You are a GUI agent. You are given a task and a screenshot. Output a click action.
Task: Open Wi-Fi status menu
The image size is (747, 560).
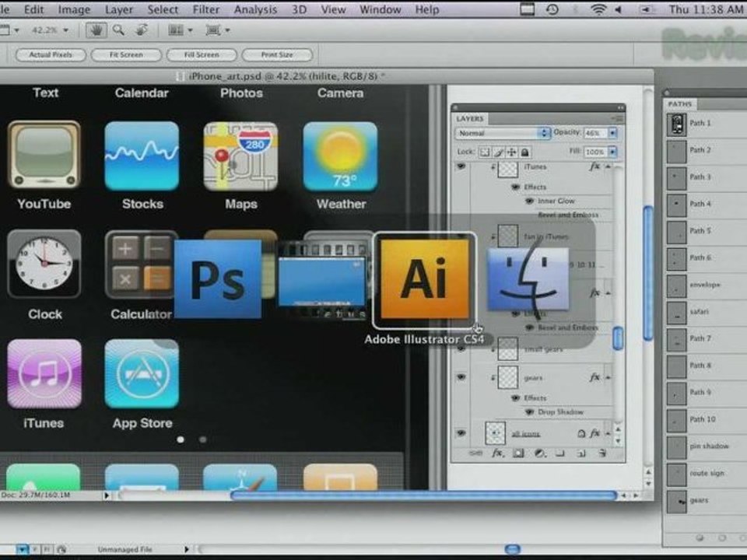coord(598,9)
